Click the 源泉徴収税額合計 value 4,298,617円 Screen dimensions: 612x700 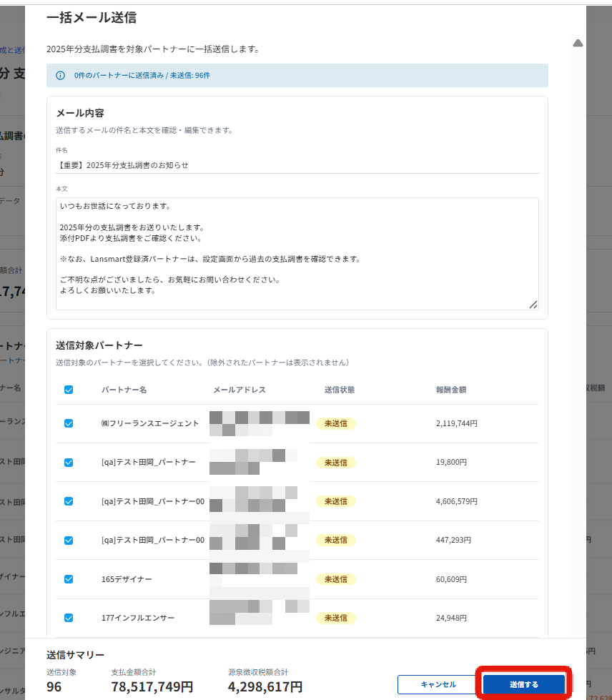pos(265,686)
